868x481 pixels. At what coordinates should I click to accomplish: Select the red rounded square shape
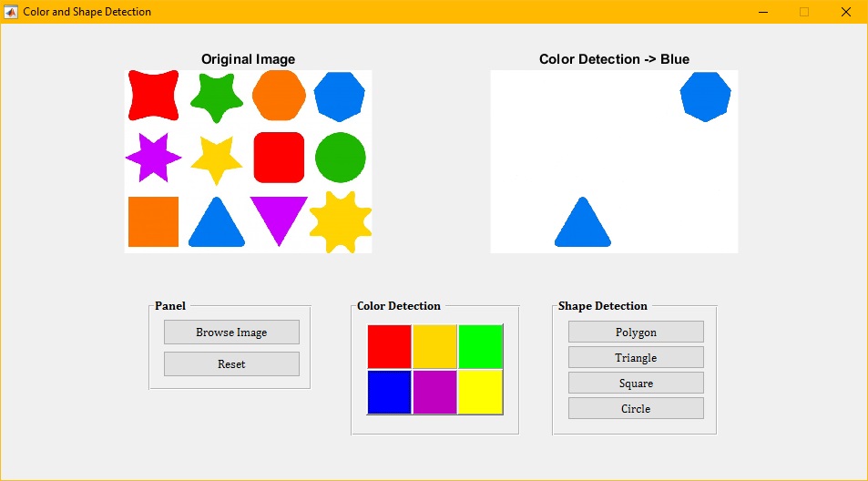click(279, 158)
